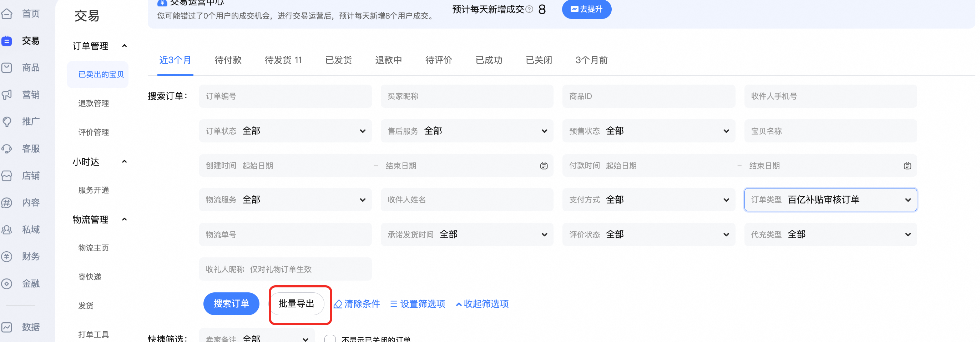Open 打单工具 menu item
Viewport: 980px width, 342px height.
pyautogui.click(x=94, y=335)
